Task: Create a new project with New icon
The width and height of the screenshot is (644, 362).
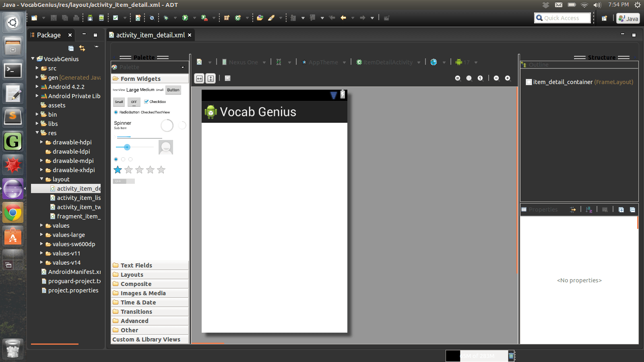Action: pos(34,18)
